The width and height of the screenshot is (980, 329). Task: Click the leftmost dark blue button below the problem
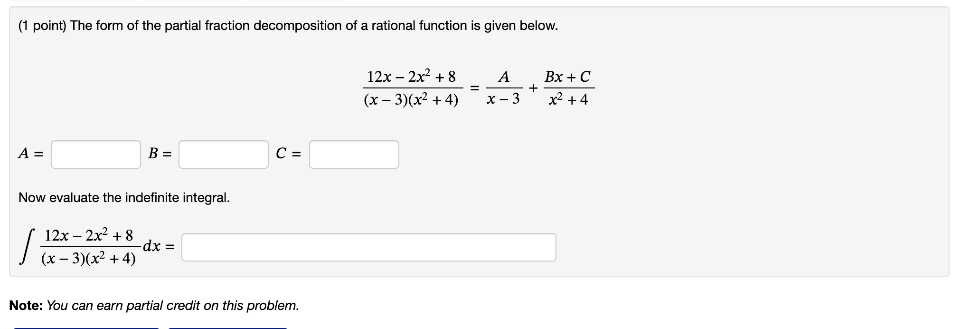(x=85, y=328)
